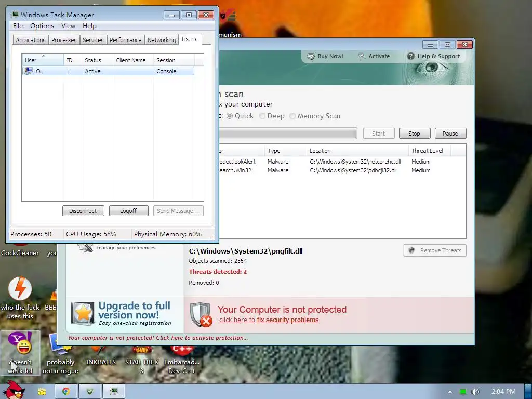Select the LOL user row icon
The width and height of the screenshot is (532, 399).
28,71
